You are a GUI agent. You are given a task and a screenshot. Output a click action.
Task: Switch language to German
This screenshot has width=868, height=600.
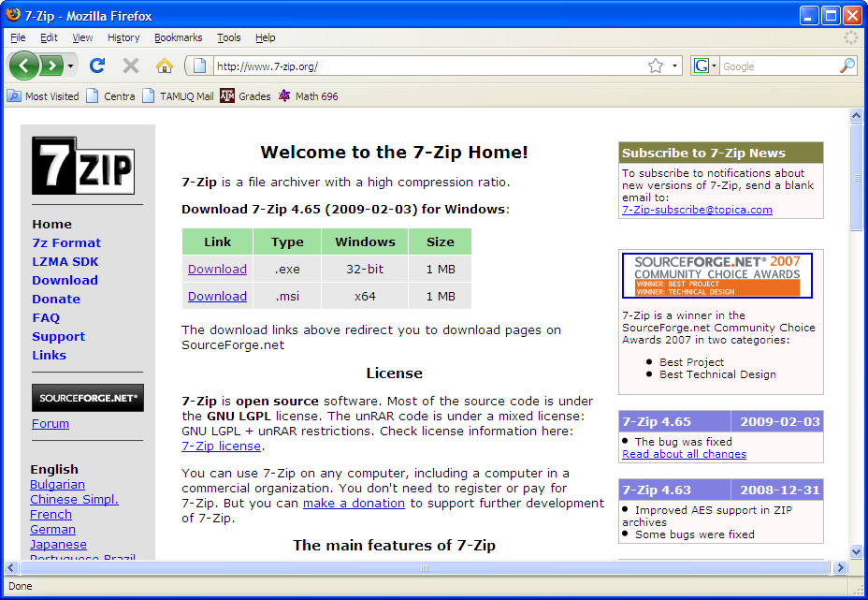[52, 530]
